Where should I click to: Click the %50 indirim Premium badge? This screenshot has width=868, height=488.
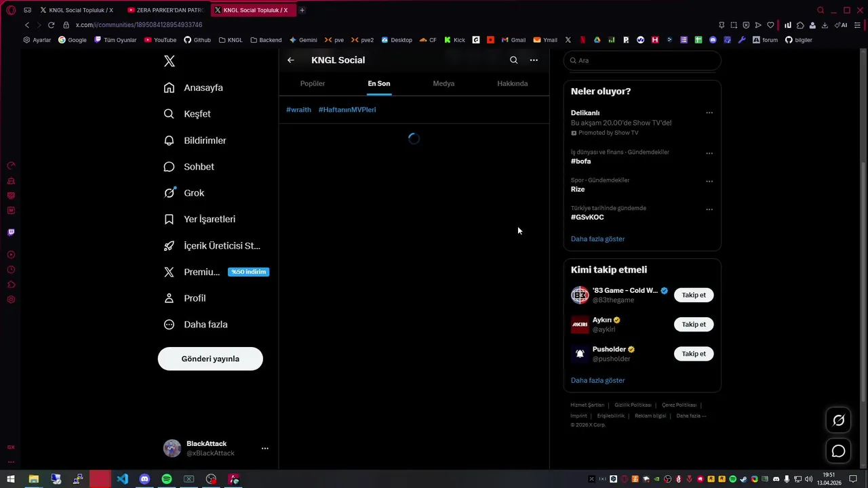tap(249, 272)
